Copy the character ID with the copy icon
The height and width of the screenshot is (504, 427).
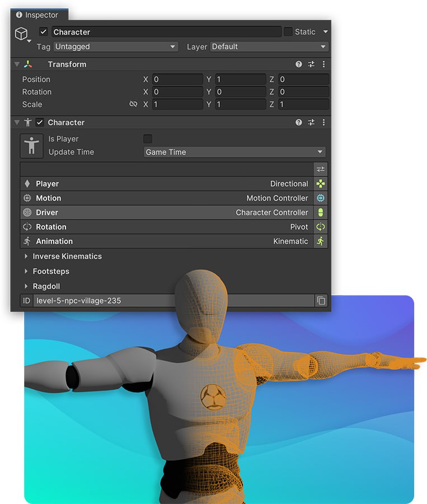[321, 301]
